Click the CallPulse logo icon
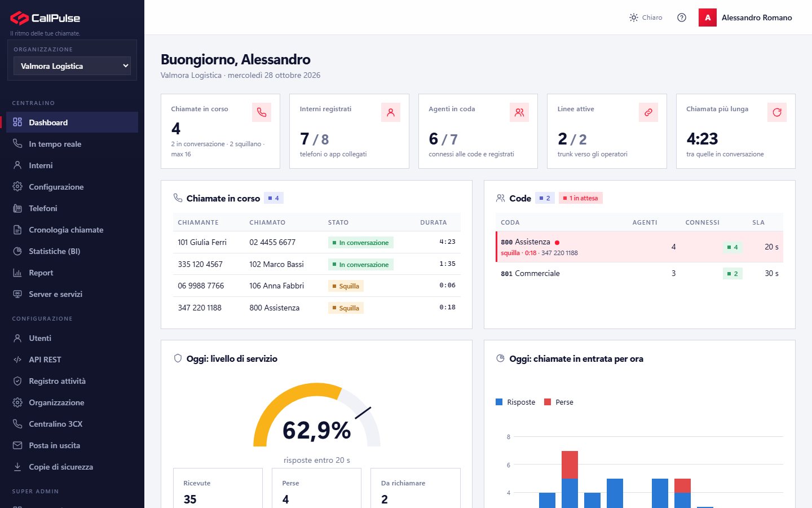The height and width of the screenshot is (508, 812). point(19,18)
